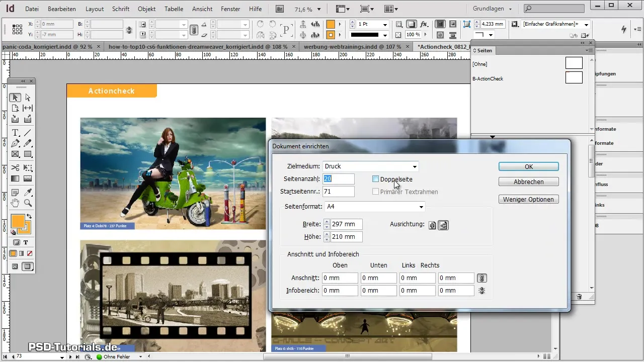Select the Gradient Feather tool

28,178
